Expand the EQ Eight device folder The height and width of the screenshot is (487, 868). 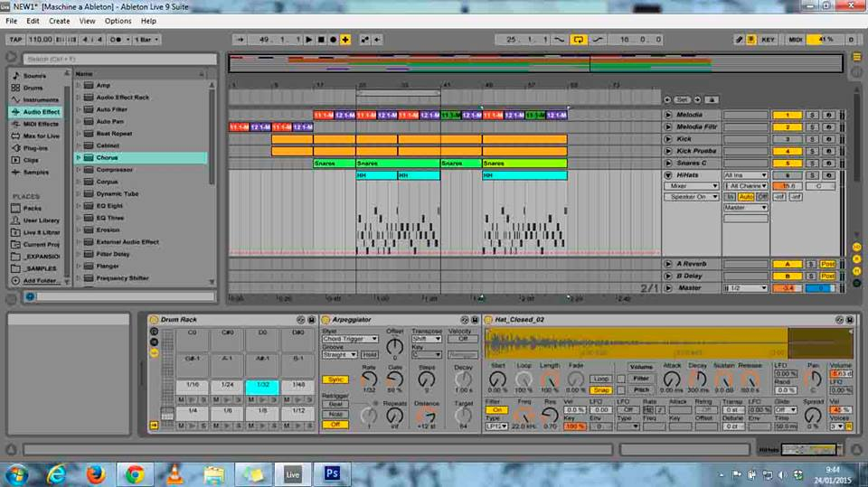pyautogui.click(x=78, y=206)
